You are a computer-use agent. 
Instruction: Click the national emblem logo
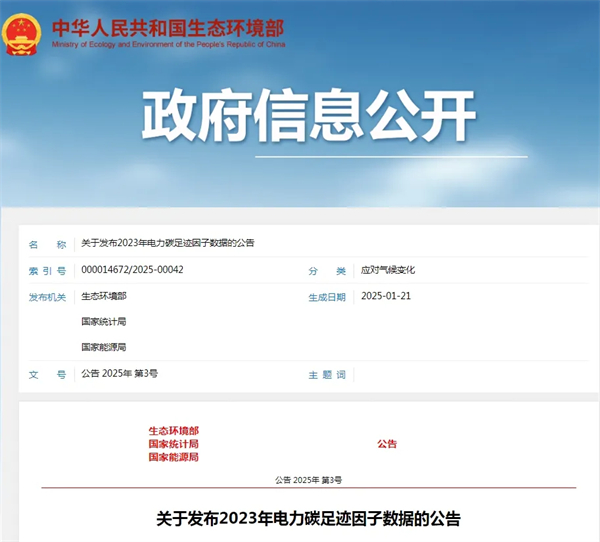pos(21,35)
